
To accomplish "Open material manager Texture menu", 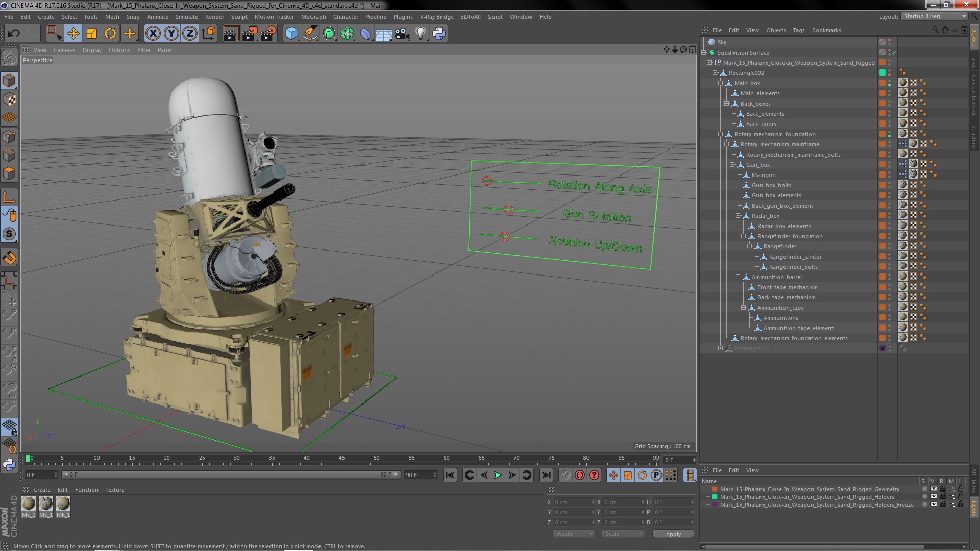I will tap(115, 490).
